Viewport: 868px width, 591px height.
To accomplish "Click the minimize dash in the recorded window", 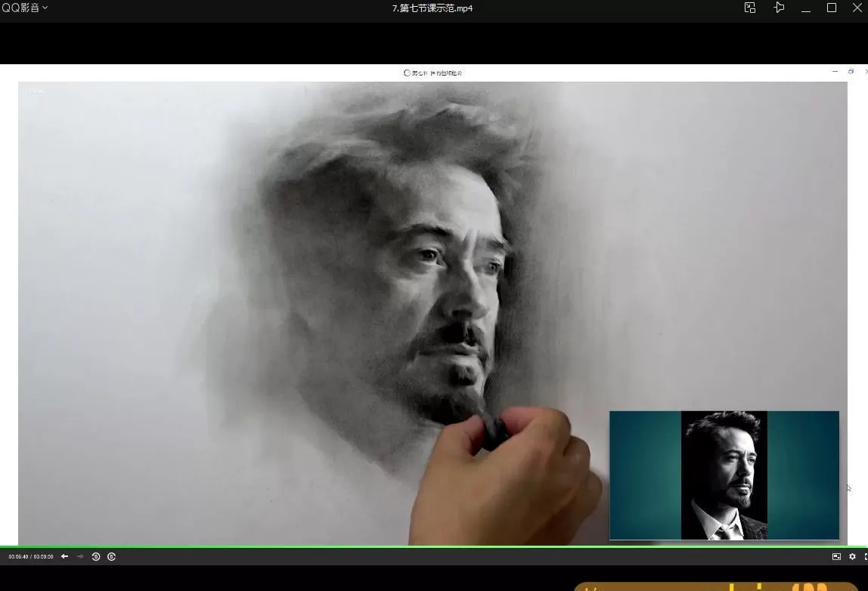I will pyautogui.click(x=835, y=72).
